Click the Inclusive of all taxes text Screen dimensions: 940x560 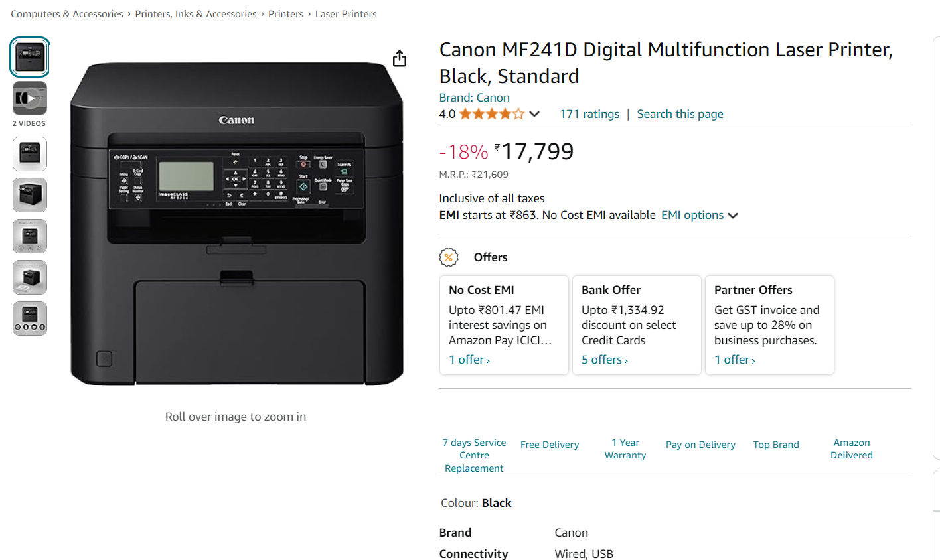(x=492, y=198)
